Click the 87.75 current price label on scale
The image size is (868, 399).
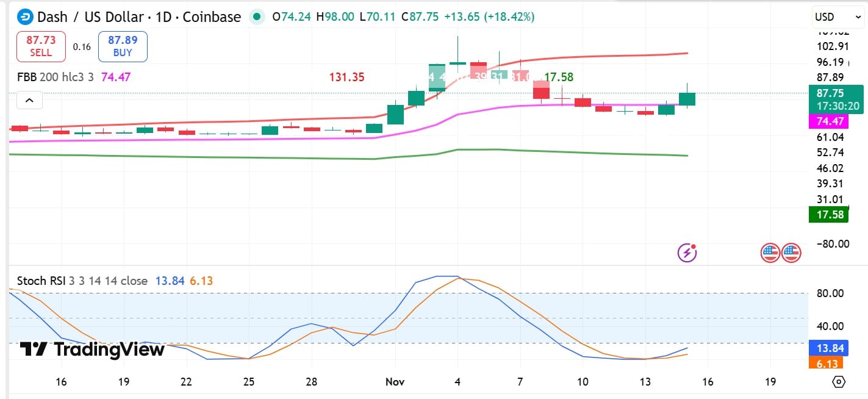pos(829,93)
